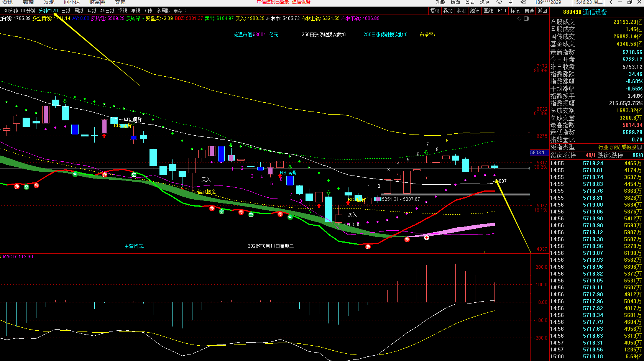Open F10 company info

(502, 11)
